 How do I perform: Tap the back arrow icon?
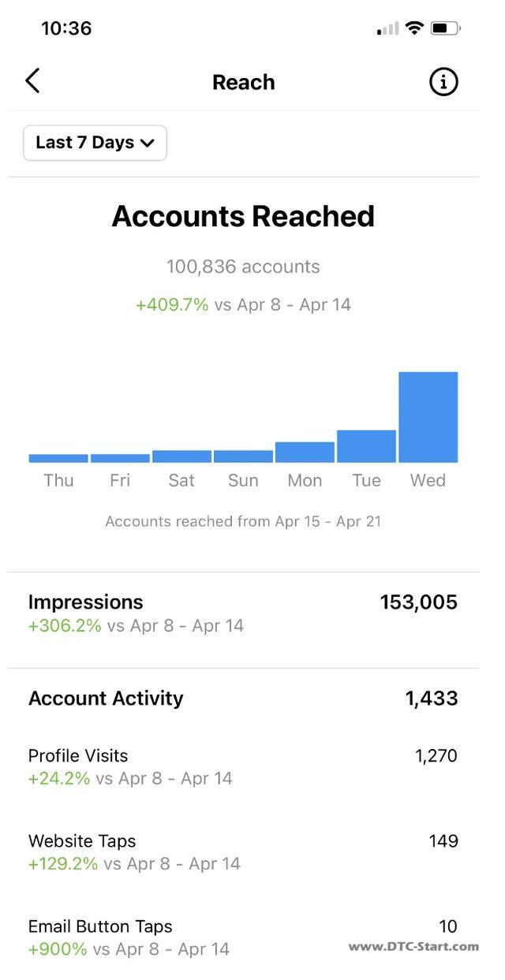point(32,80)
